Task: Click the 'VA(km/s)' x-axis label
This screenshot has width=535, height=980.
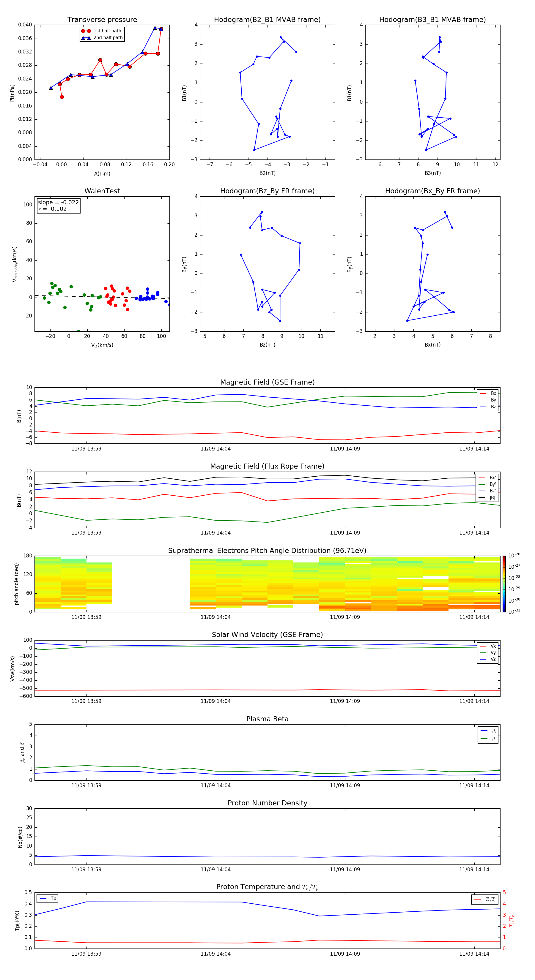Action: 102,345
